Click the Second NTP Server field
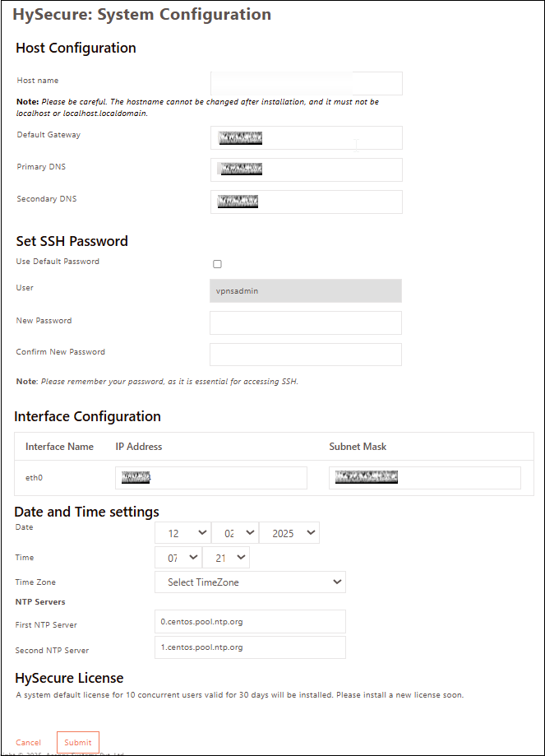545x756 pixels. point(250,647)
